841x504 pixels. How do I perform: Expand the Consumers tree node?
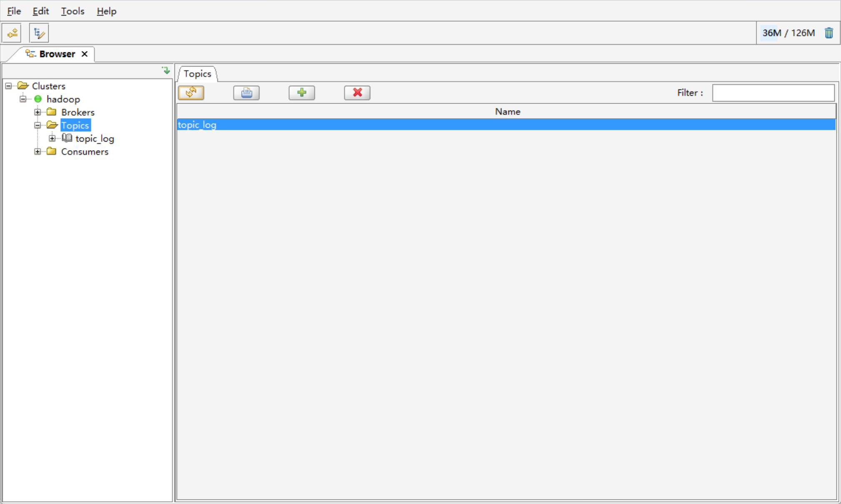tap(37, 151)
